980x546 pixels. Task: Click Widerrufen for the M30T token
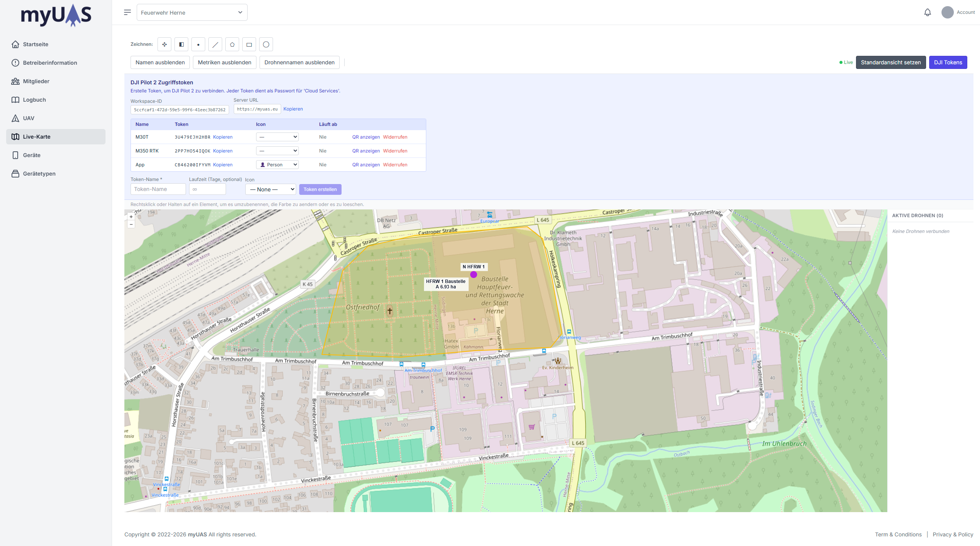pyautogui.click(x=395, y=137)
